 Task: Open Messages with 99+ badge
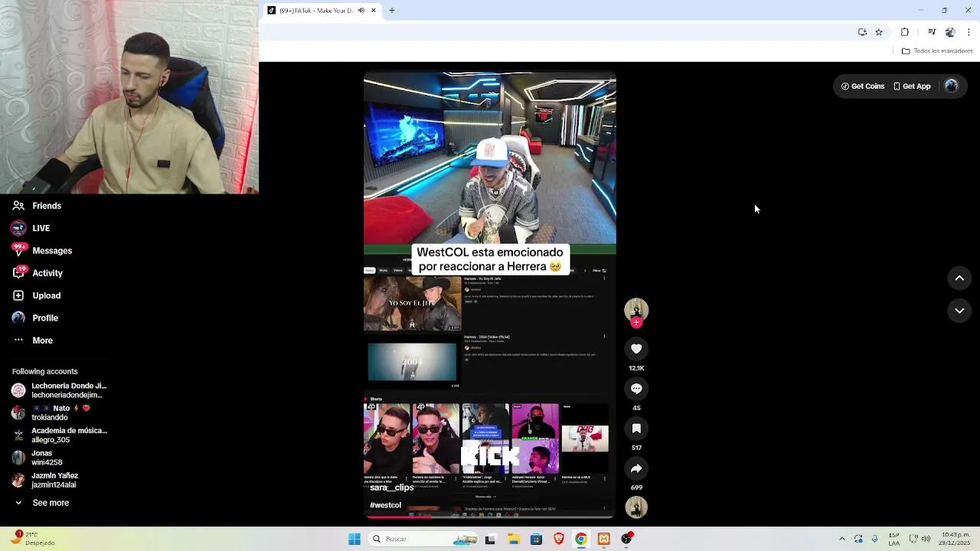42,250
